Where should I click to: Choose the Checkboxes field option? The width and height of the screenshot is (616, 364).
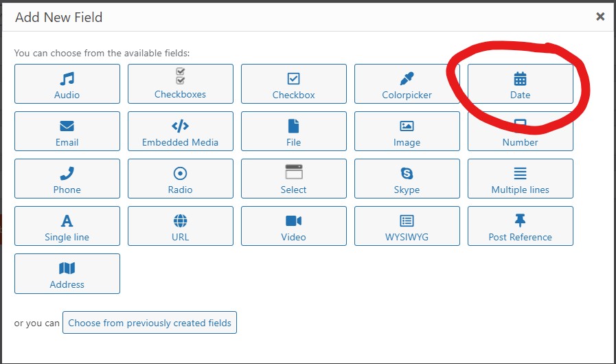180,84
